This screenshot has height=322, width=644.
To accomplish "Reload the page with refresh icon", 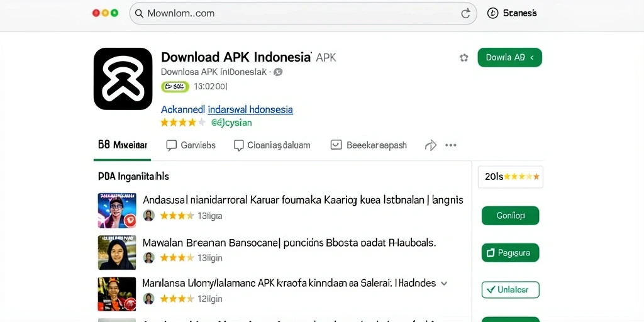I will point(465,14).
